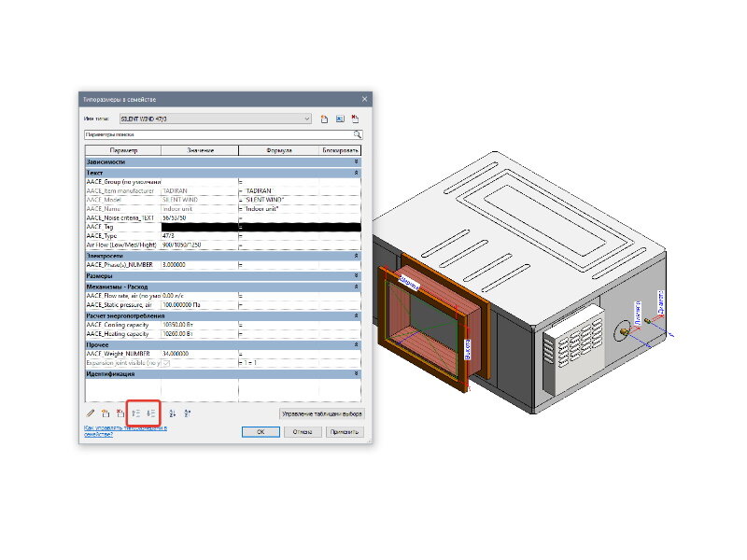Click the AACE_Noise criteria_TEXT parameter name
Screen dimensions: 747x560
point(120,218)
